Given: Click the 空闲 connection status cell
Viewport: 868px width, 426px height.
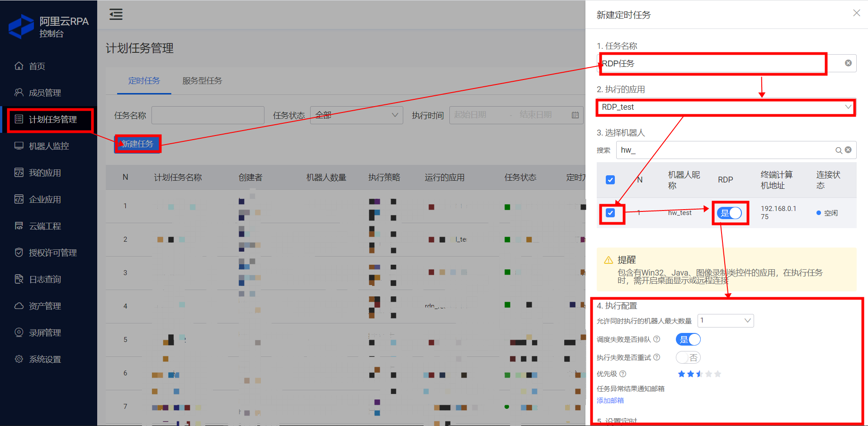Looking at the screenshot, I should (x=827, y=213).
